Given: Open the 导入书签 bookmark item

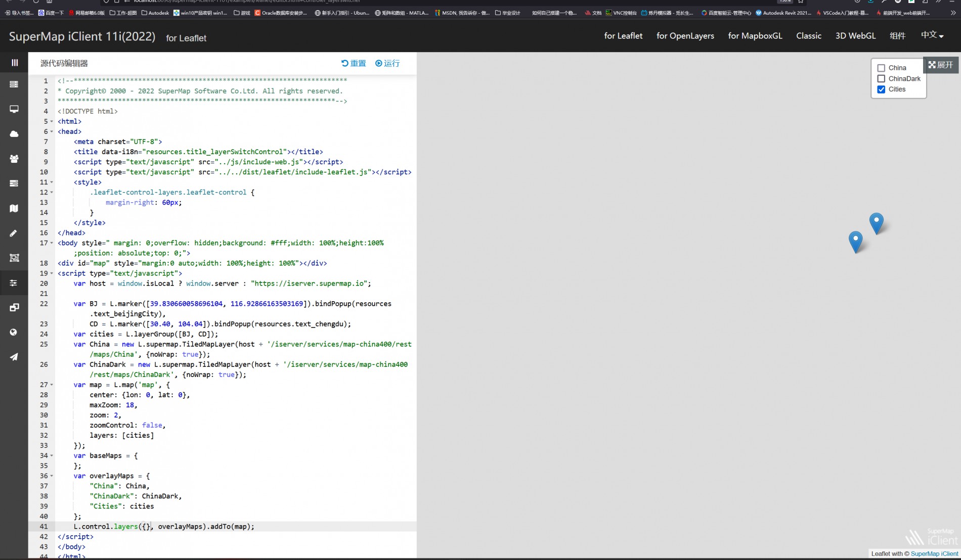Looking at the screenshot, I should pos(19,13).
